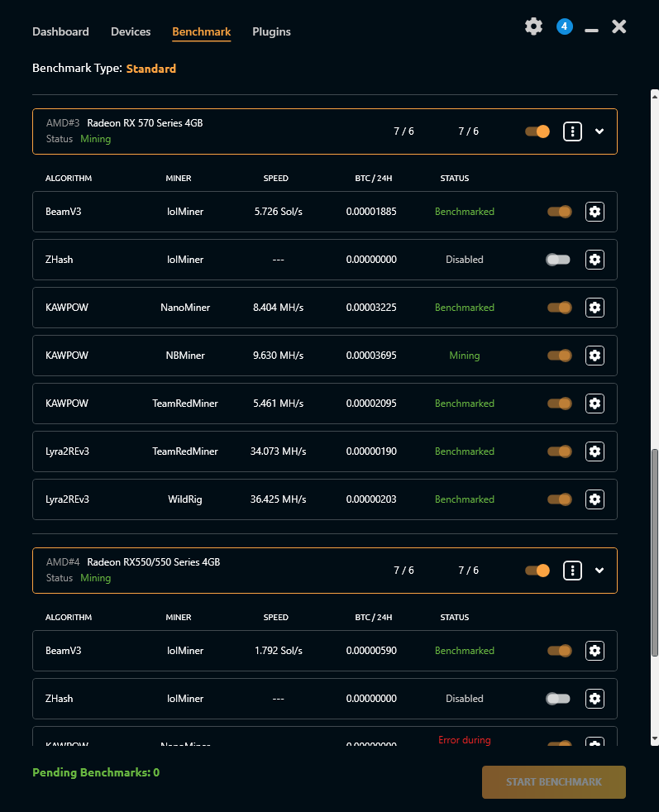
Task: Disable Lyra2REv3 WildRig toggle
Action: pos(560,499)
